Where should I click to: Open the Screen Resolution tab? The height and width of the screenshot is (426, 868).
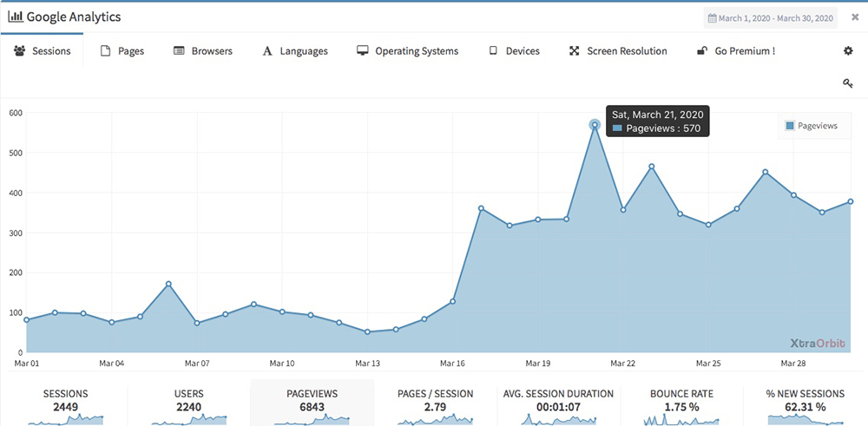[618, 51]
